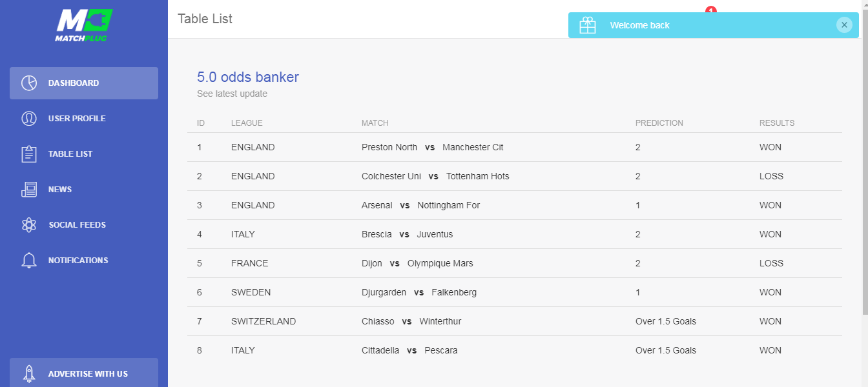Click the User Profile person icon
This screenshot has width=868, height=387.
(29, 119)
